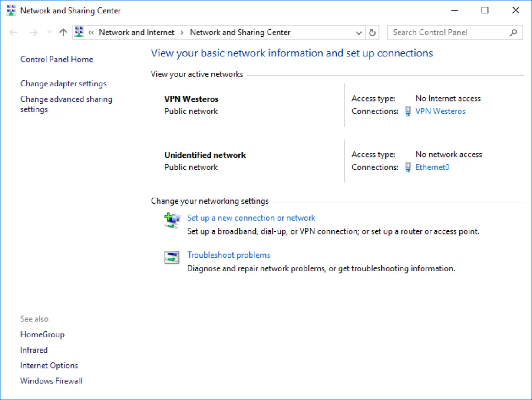Expand the address bar history chevron
This screenshot has height=400, width=532.
coord(359,33)
